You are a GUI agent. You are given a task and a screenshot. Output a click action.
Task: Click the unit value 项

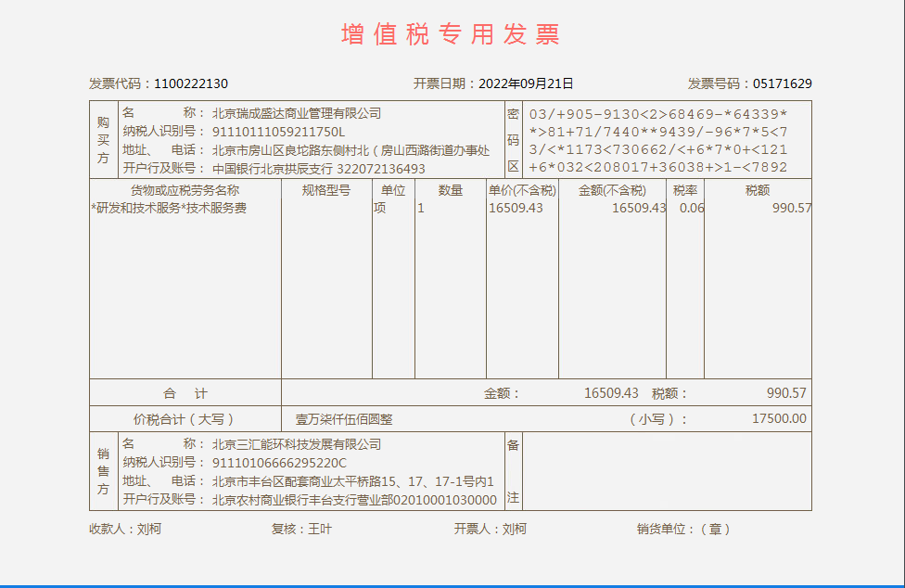[379, 208]
